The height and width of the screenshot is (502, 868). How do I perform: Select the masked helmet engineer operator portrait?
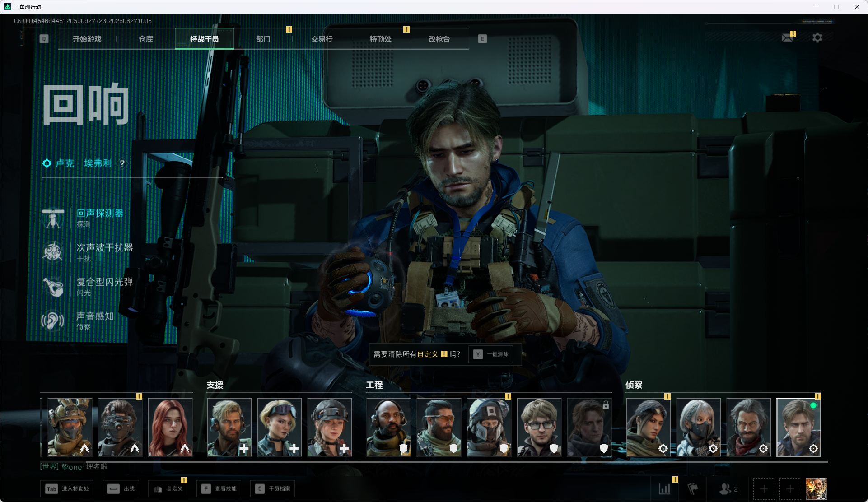(489, 427)
